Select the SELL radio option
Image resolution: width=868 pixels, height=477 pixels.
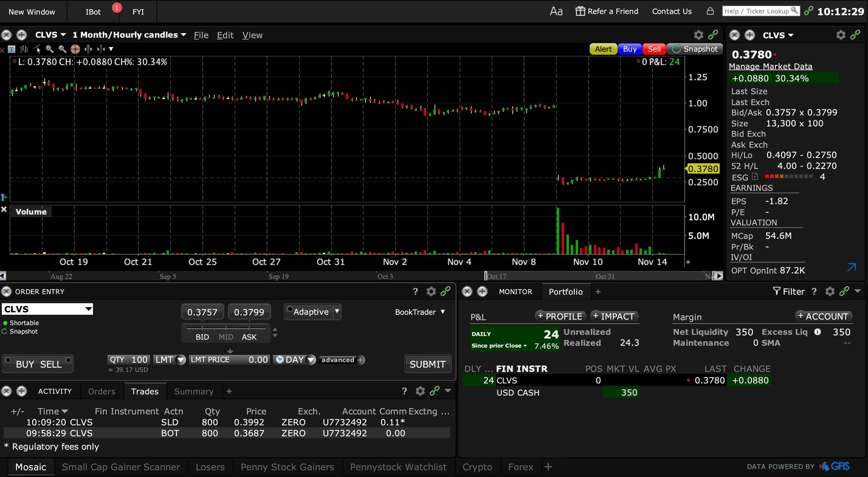pyautogui.click(x=68, y=360)
